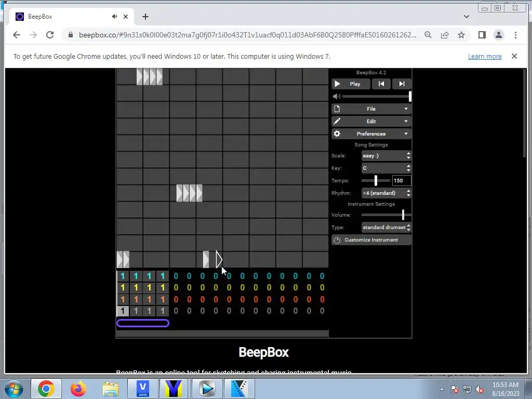Select the last gray pattern cell showing 0
This screenshot has height=399, width=532.
tap(322, 311)
